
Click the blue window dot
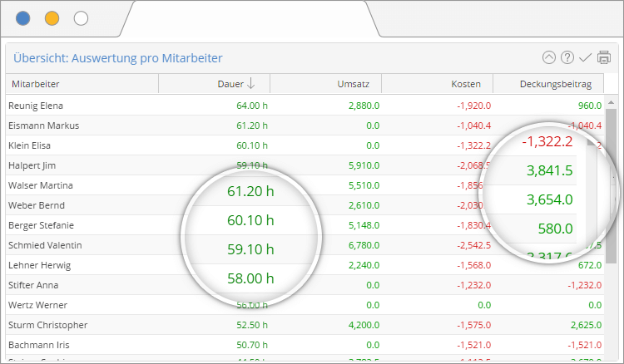[23, 18]
